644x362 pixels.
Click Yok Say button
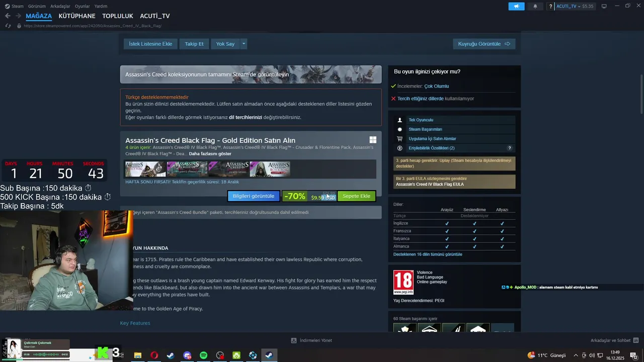[225, 44]
